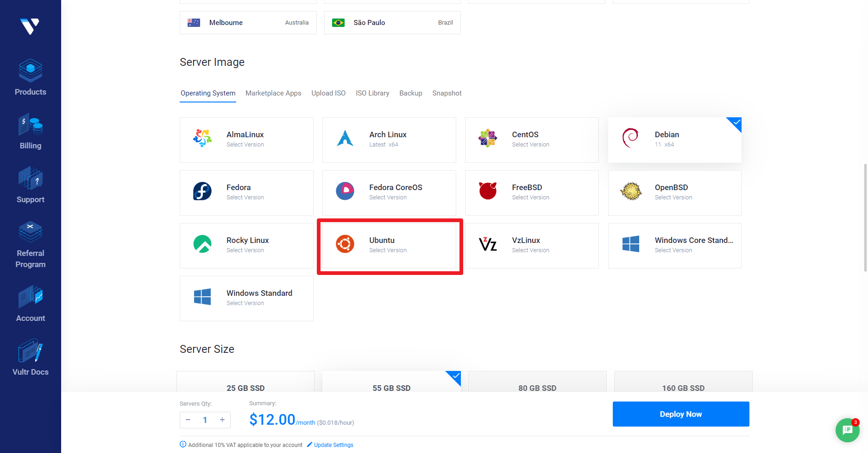Open CentOS Select Version dropdown

click(x=530, y=145)
